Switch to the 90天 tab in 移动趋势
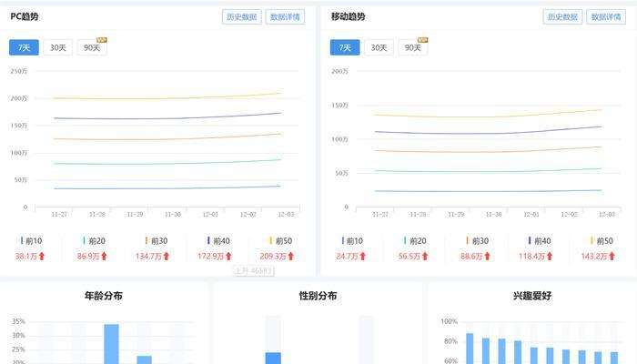The width and height of the screenshot is (637, 364). coord(413,47)
